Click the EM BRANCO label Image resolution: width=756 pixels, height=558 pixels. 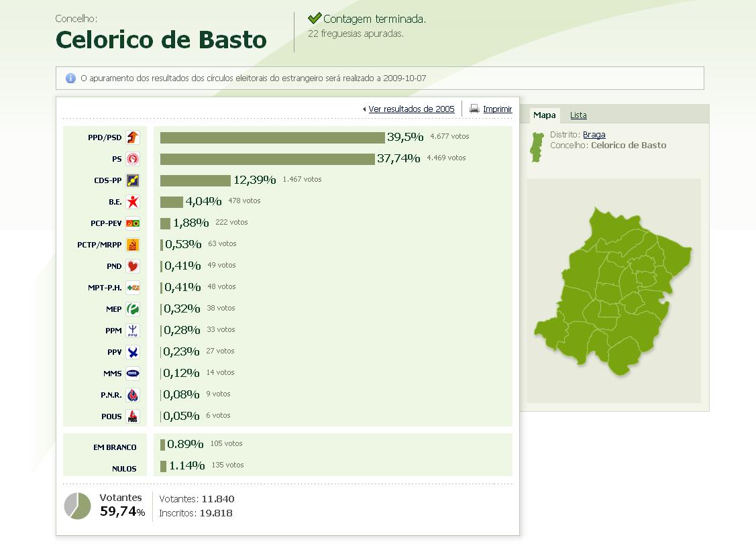(115, 447)
